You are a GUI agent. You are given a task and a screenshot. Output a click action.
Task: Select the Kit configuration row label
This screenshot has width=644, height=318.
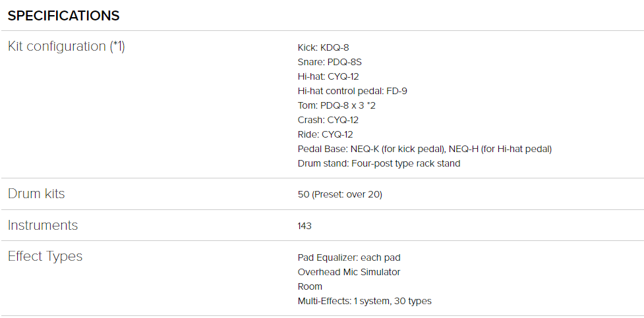pyautogui.click(x=66, y=47)
